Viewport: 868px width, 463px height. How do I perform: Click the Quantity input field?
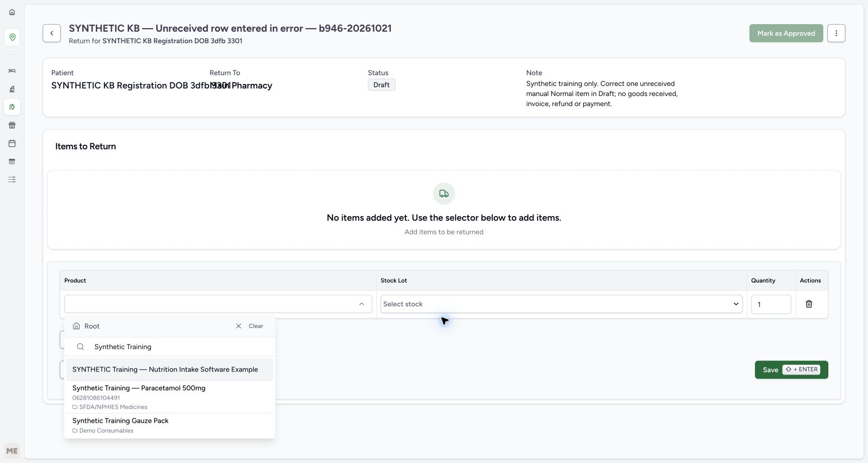[x=771, y=304]
